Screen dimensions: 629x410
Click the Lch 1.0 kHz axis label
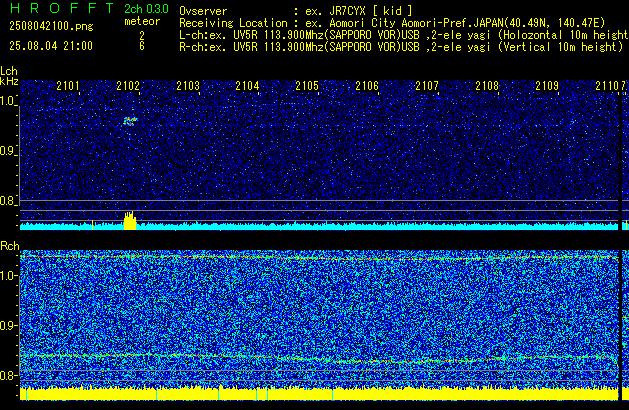8,101
